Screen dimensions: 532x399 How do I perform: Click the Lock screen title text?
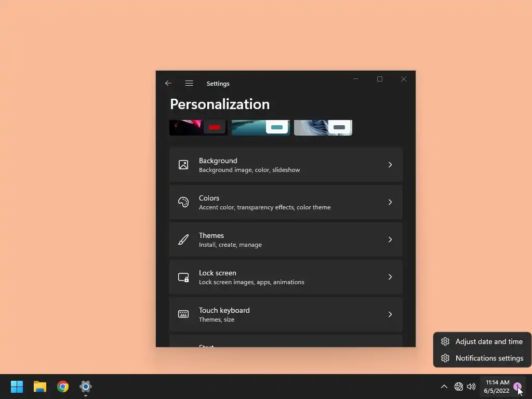[218, 273]
